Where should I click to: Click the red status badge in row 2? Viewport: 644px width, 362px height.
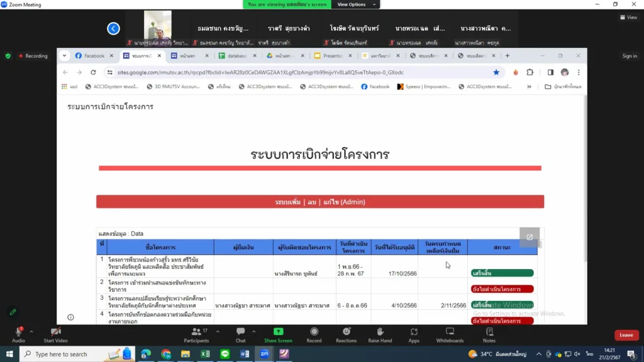click(x=502, y=289)
